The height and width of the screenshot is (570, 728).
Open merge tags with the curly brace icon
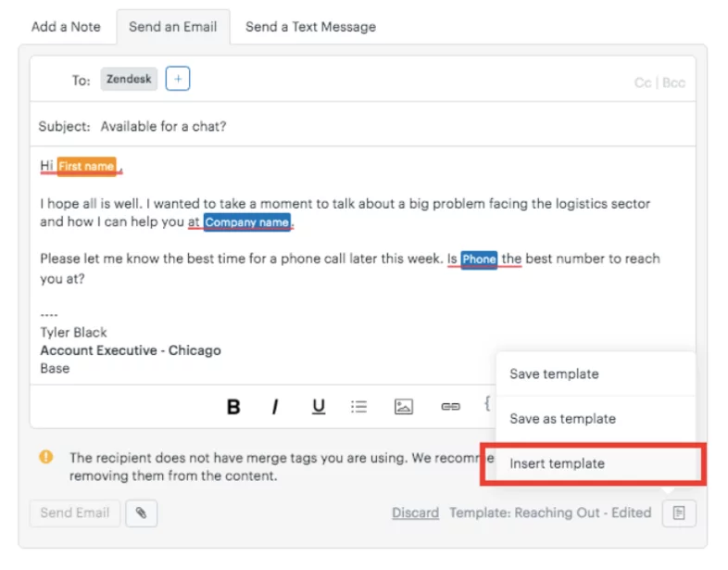click(x=485, y=403)
